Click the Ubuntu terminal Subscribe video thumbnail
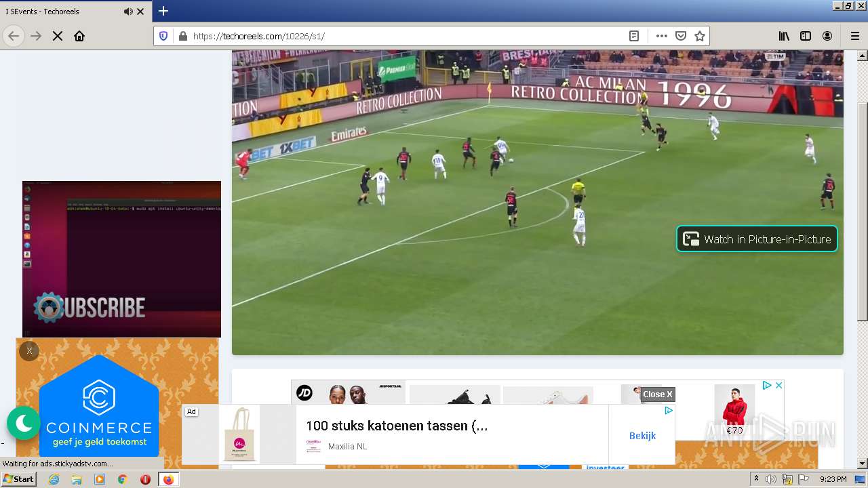The width and height of the screenshot is (868, 488). coord(121,259)
